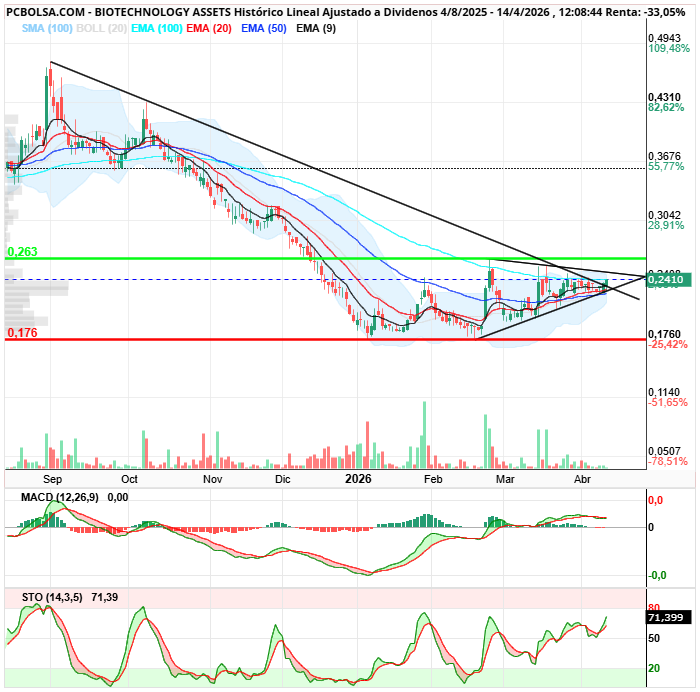Click the -78,51% percentage label

click(668, 462)
